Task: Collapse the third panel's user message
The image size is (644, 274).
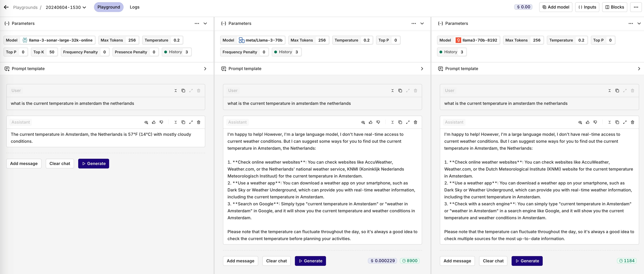Action: (609, 91)
